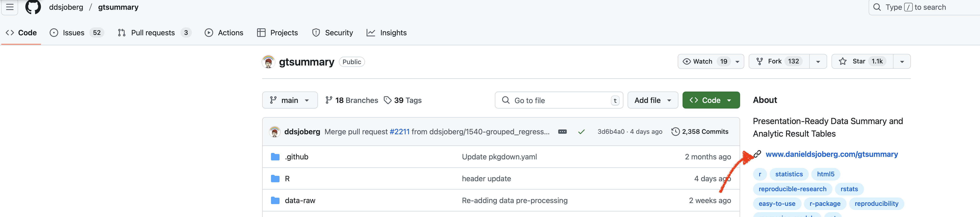980x217 pixels.
Task: Open Re-adding data pre-processing commit message
Action: [x=514, y=201]
